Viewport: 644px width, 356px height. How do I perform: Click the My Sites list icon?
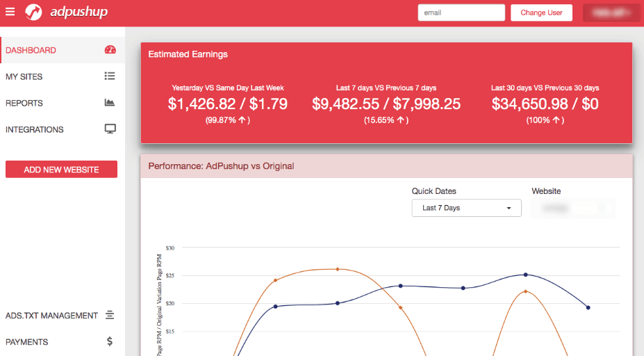pos(110,76)
